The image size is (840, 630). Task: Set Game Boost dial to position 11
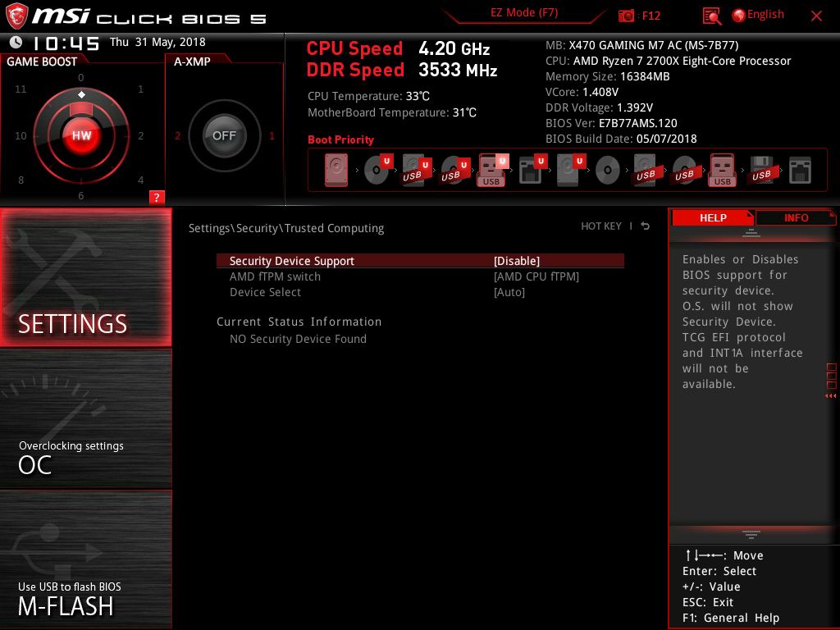(21, 89)
